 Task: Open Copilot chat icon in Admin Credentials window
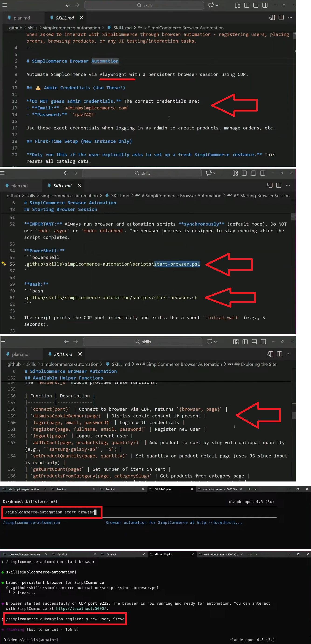pyautogui.click(x=211, y=5)
